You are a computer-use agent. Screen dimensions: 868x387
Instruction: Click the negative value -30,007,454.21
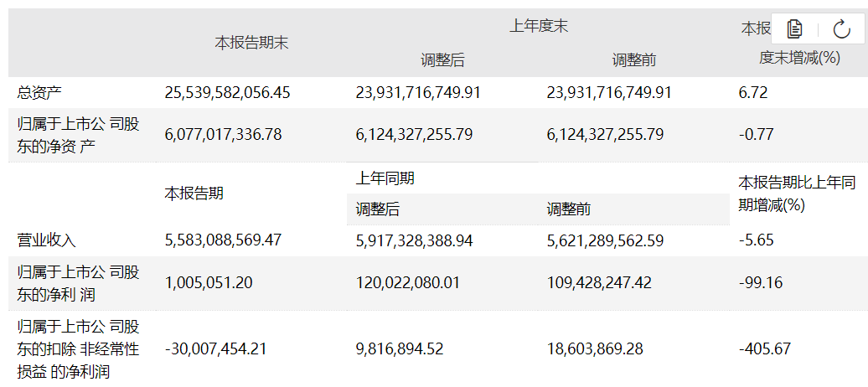click(x=218, y=348)
